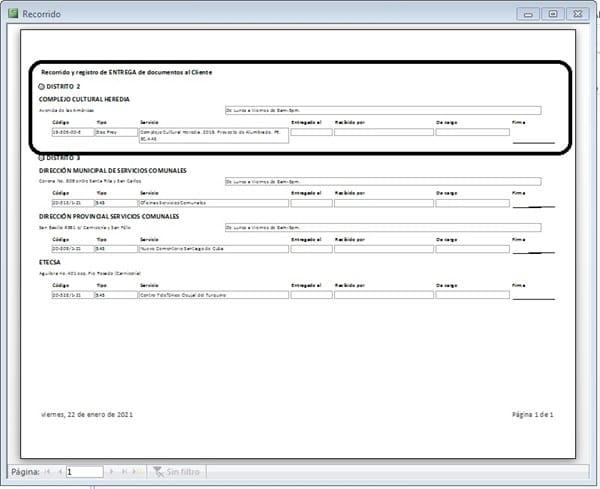The image size is (600, 489).
Task: Click the Recorrido report window icon
Action: 14,13
